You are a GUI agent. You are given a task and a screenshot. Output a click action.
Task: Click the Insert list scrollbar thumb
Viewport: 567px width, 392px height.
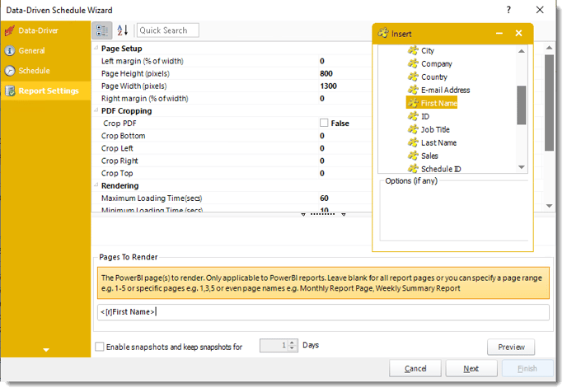point(521,105)
